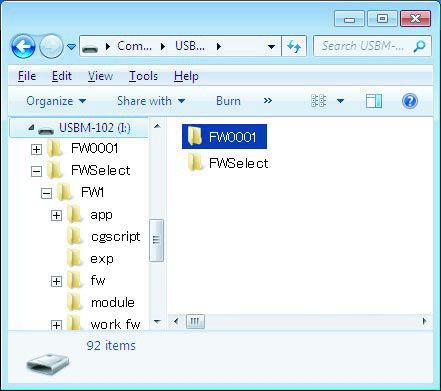
Task: Open the view options dropdown arrow
Action: pyautogui.click(x=340, y=101)
